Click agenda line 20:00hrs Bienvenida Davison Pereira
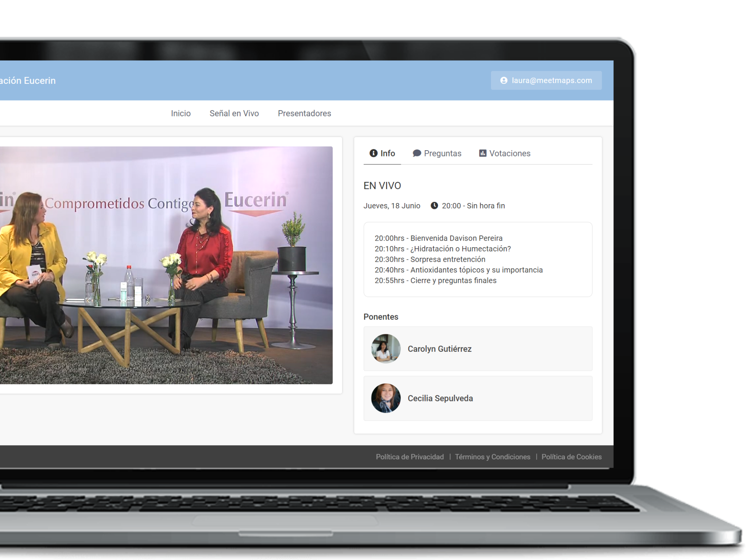747x560 pixels. (438, 238)
